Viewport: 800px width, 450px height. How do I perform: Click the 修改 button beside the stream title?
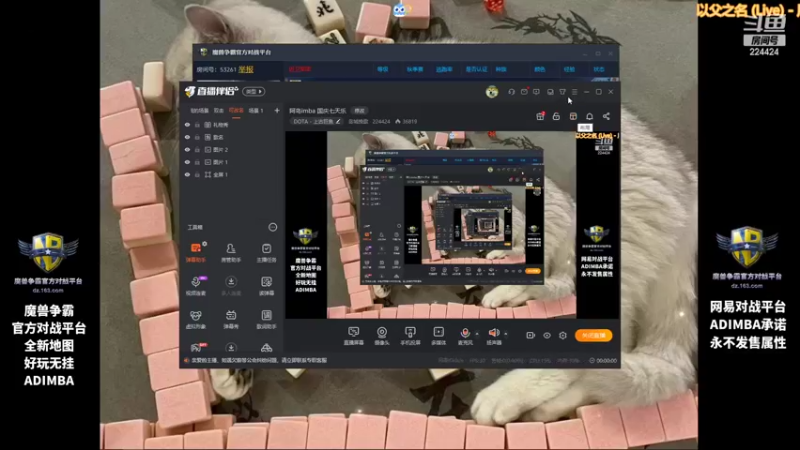pyautogui.click(x=360, y=111)
